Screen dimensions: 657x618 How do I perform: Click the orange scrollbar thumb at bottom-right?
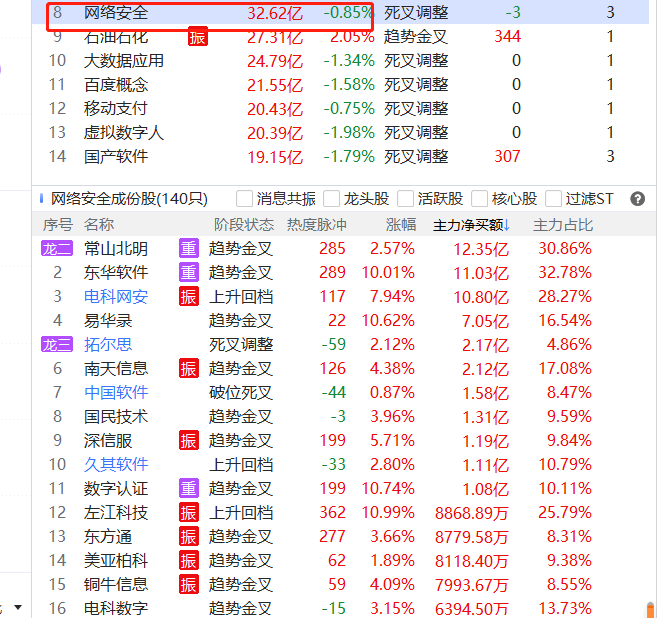[651, 610]
